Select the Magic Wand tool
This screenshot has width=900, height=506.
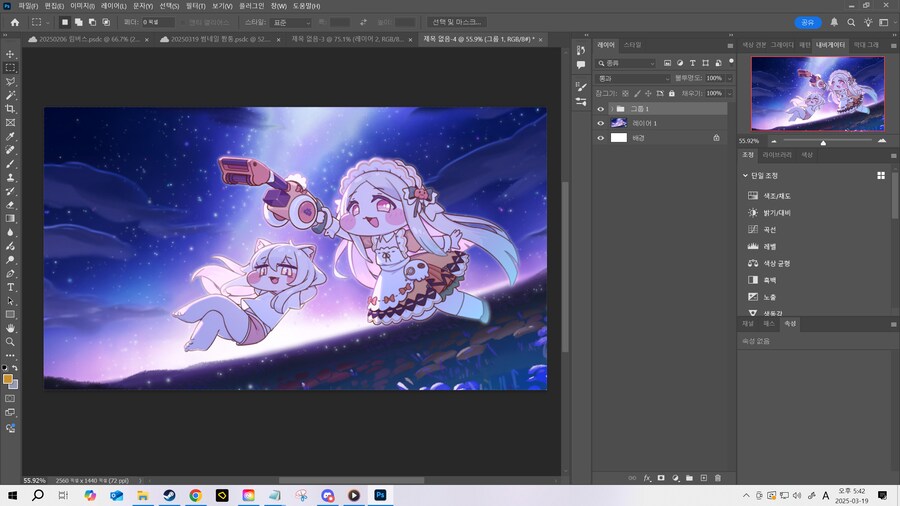10,95
